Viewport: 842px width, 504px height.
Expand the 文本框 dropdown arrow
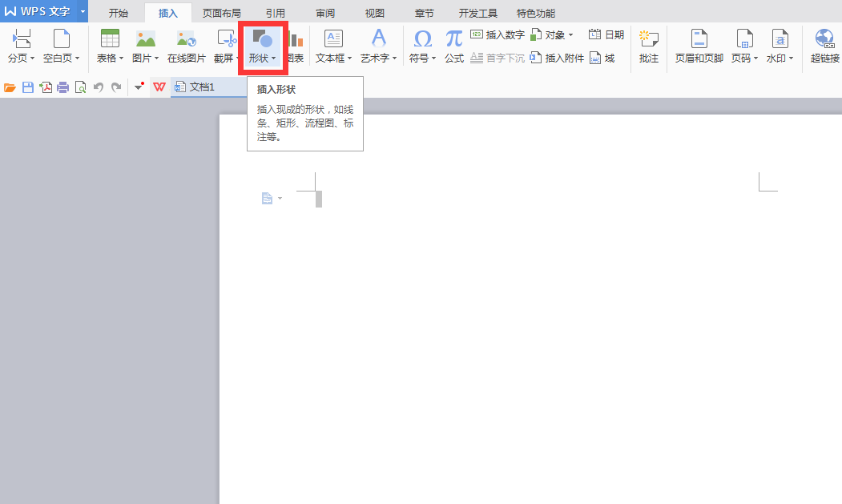pyautogui.click(x=349, y=58)
